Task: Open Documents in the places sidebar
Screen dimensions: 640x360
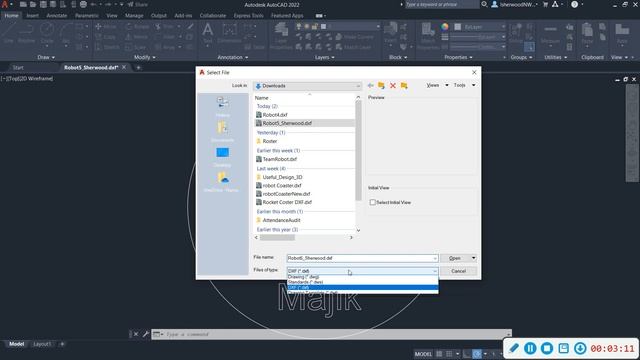Action: [x=222, y=131]
